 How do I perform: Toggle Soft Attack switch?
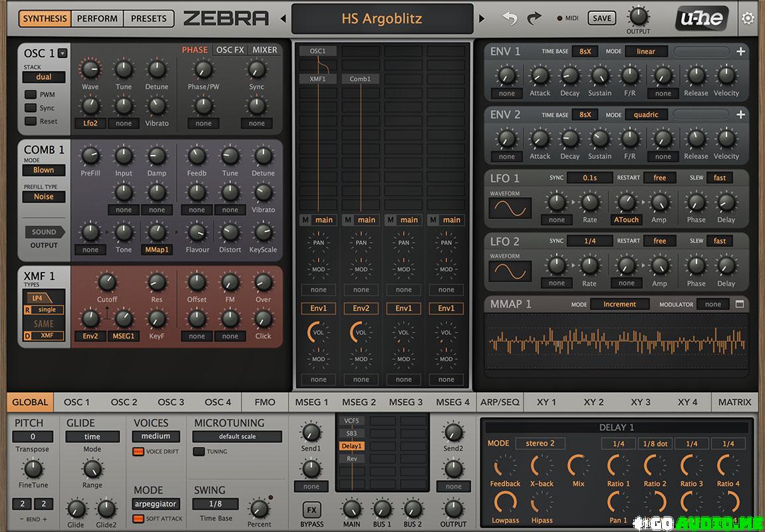138,519
